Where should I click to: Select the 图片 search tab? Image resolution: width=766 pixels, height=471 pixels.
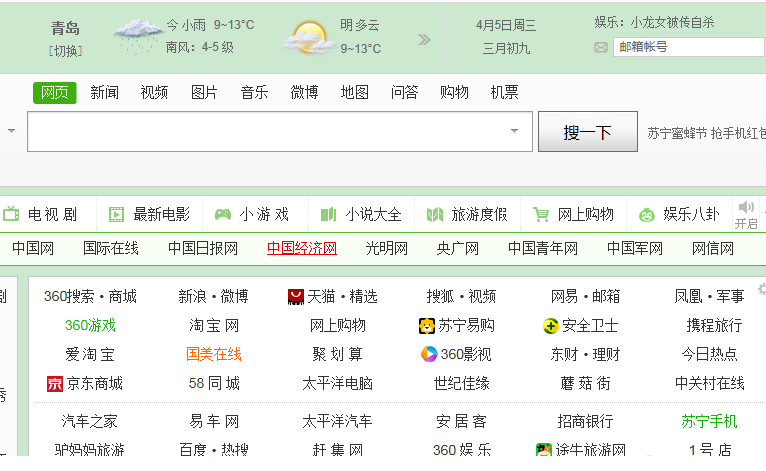click(204, 92)
